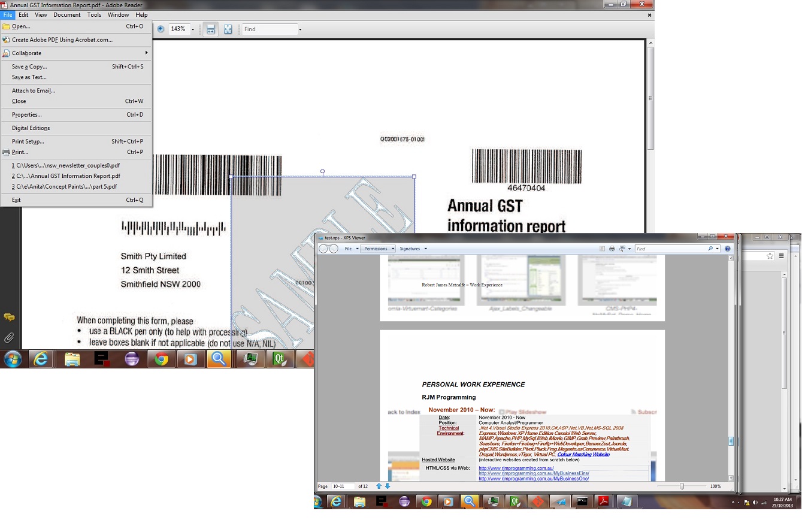Choose Exit from the File menu

pyautogui.click(x=76, y=200)
